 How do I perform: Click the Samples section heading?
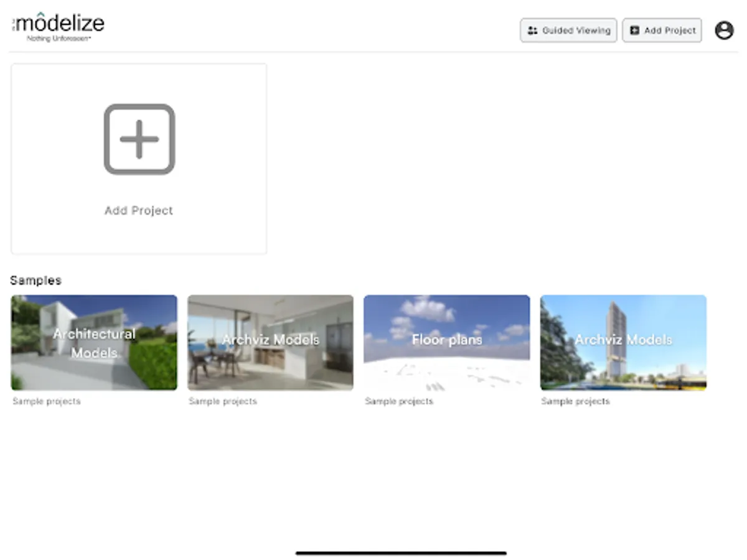(x=35, y=280)
